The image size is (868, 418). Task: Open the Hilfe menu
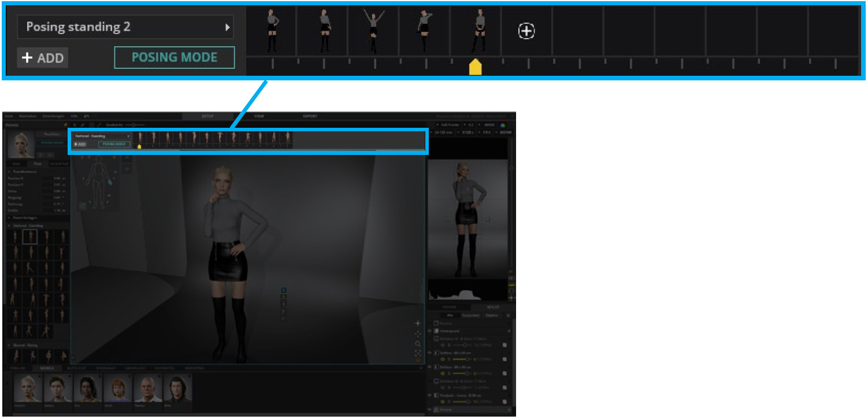[74, 116]
